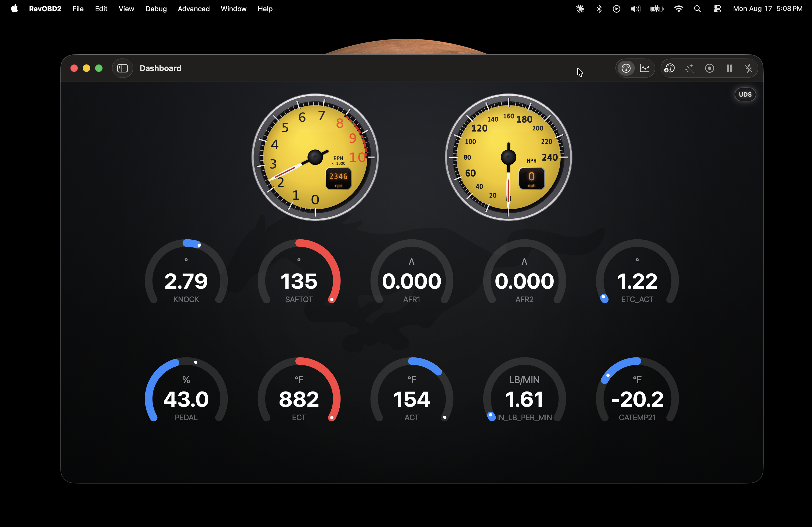Switch to the gauges dashboard view
The width and height of the screenshot is (812, 527).
626,68
